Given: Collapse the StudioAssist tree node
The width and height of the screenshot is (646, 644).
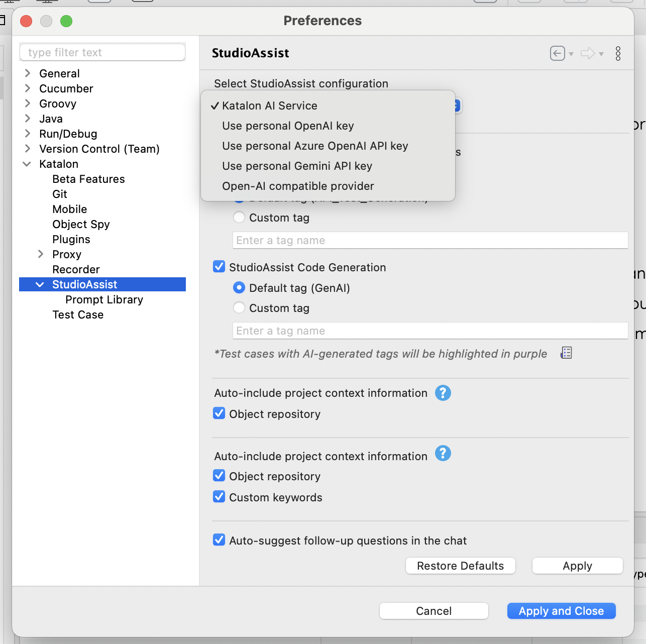Looking at the screenshot, I should [x=40, y=284].
